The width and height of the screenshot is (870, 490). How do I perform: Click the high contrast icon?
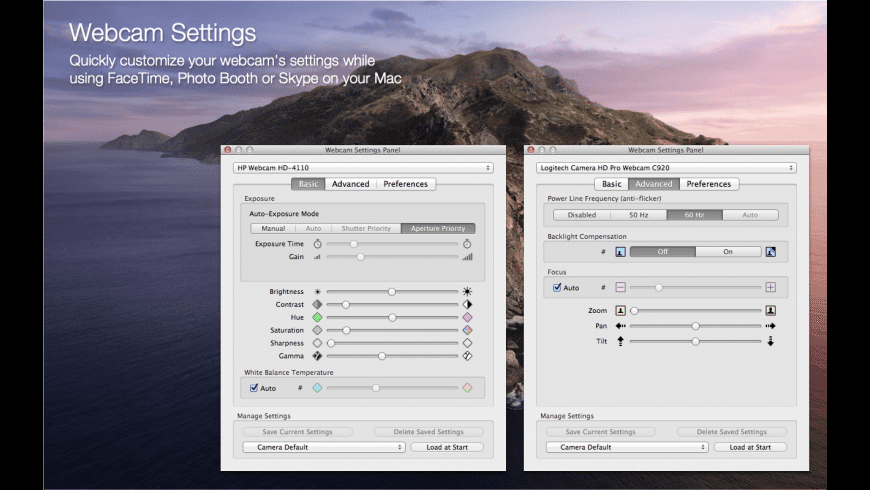pyautogui.click(x=467, y=304)
